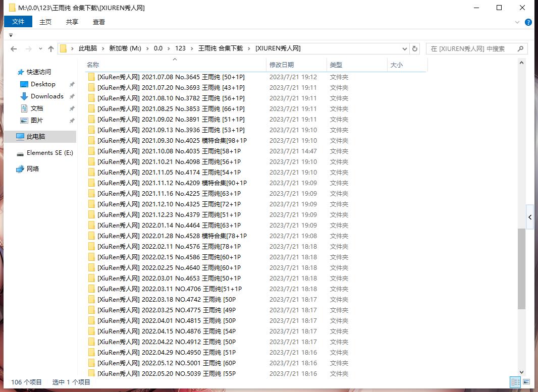Click 王雨纯 合集下载 breadcrumb segment

(x=220, y=48)
